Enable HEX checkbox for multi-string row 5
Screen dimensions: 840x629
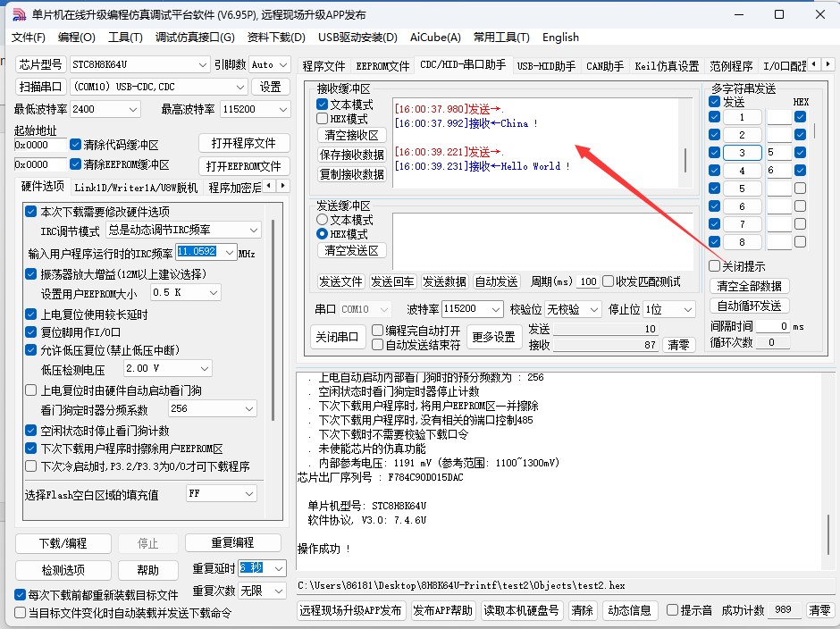click(801, 188)
